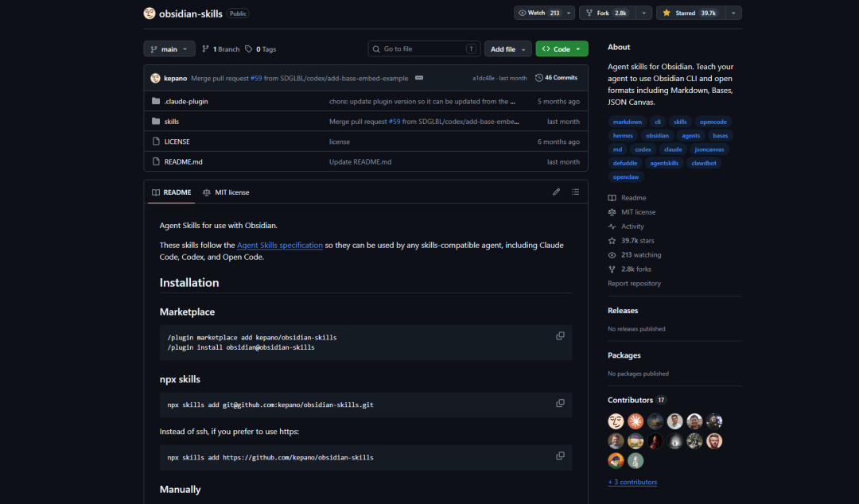This screenshot has width=859, height=504.
Task: Open pull request #59 in latest commit
Action: [x=256, y=79]
